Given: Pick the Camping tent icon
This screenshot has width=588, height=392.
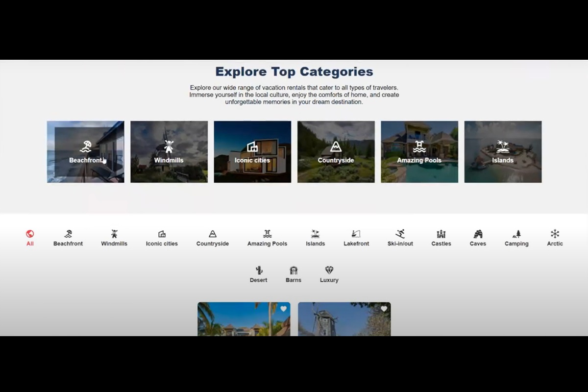Looking at the screenshot, I should pos(516,234).
